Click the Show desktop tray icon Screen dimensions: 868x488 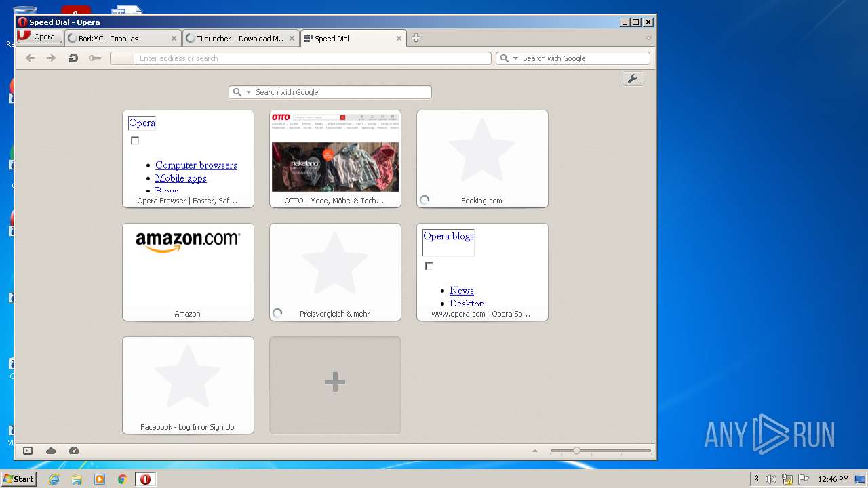pos(861,479)
